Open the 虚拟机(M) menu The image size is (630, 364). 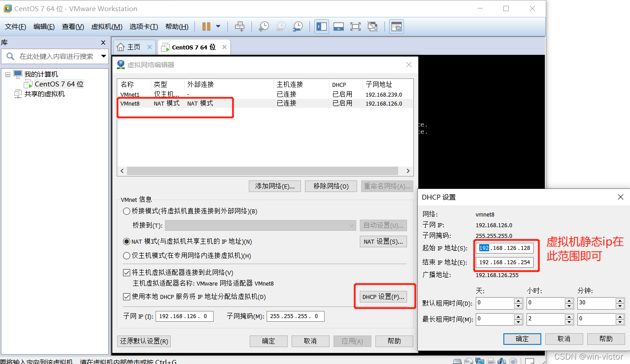pos(107,27)
